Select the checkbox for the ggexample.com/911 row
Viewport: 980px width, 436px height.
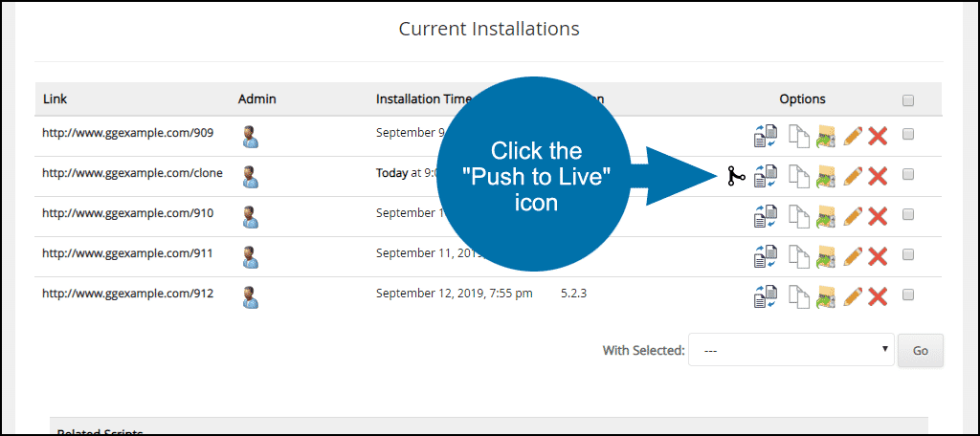[908, 254]
